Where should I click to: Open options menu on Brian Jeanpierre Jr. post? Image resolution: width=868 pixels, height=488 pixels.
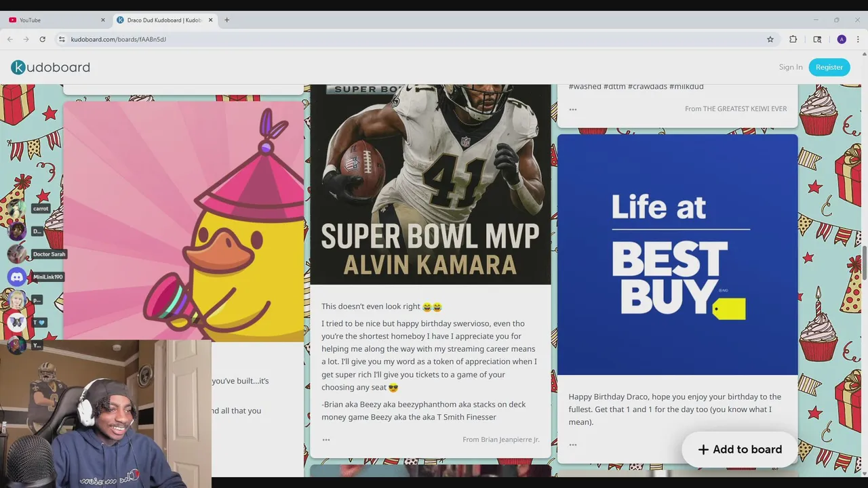click(326, 440)
